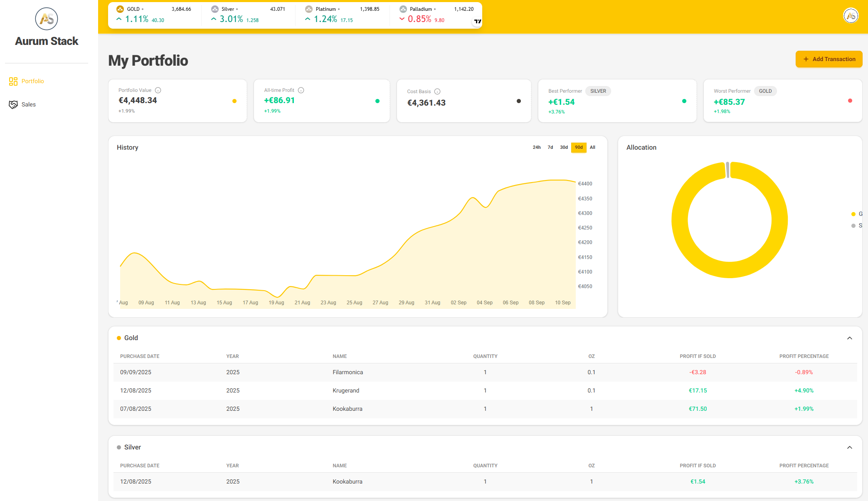Click the All-time Profit info icon
Image resolution: width=868 pixels, height=501 pixels.
pos(301,90)
